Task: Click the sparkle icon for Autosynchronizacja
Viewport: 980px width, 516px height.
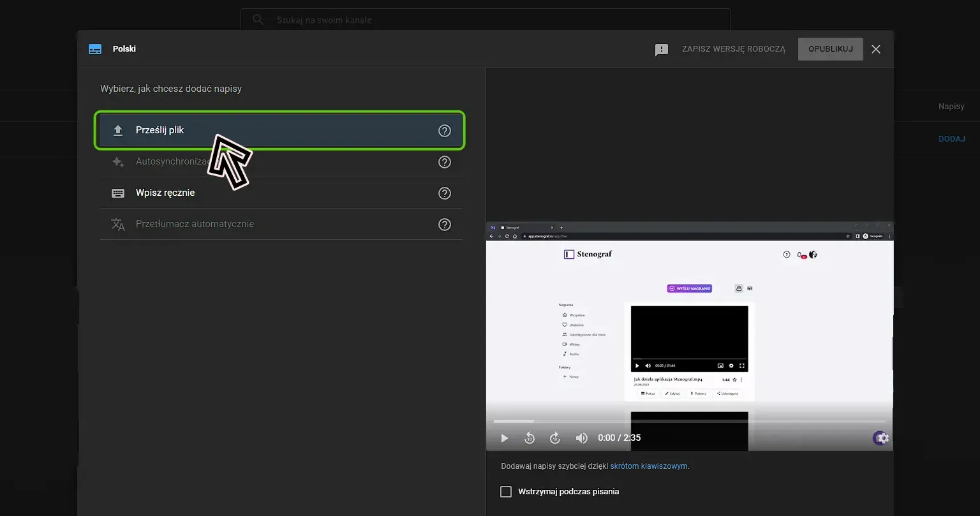Action: [117, 162]
